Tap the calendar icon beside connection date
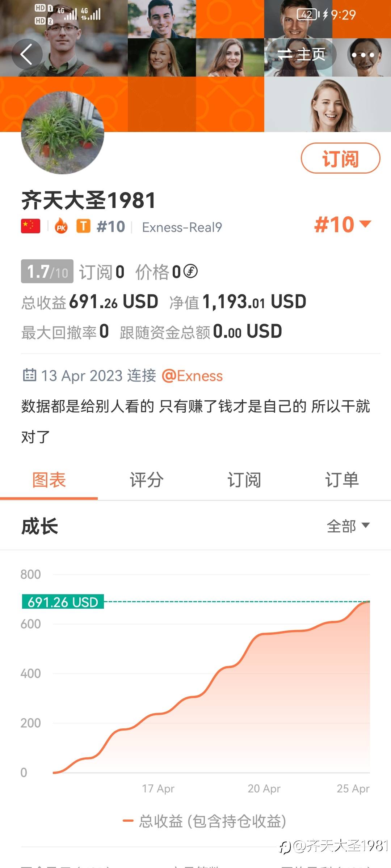The image size is (391, 868). coord(29,375)
